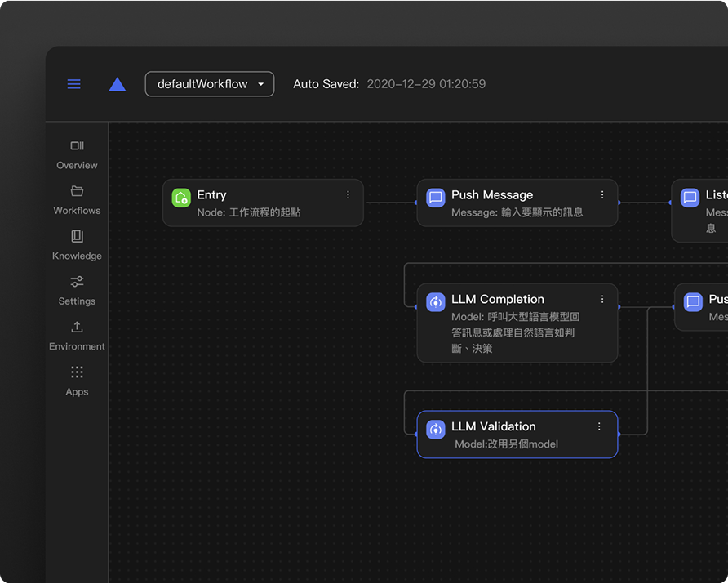Click the second Push node chat icon
728x584 pixels.
click(x=693, y=302)
